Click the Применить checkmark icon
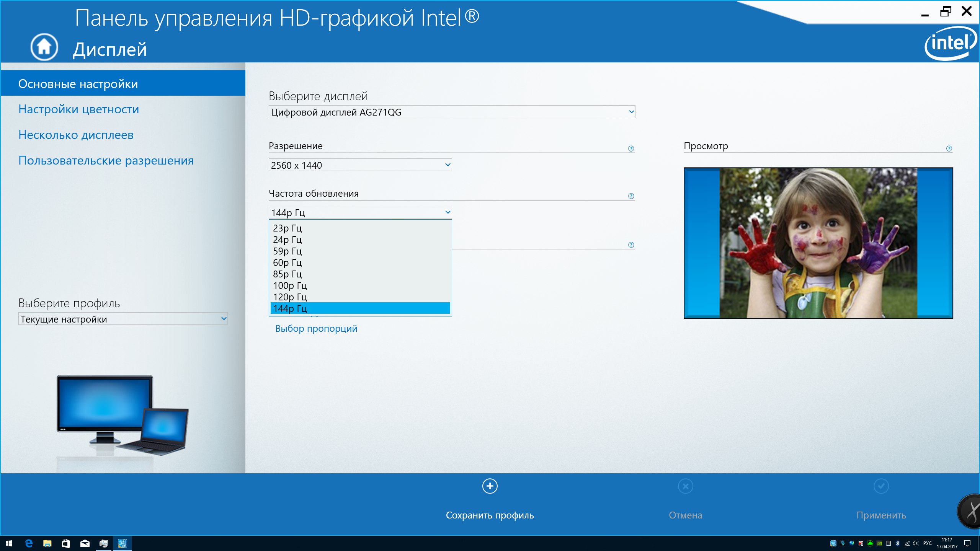 point(881,486)
